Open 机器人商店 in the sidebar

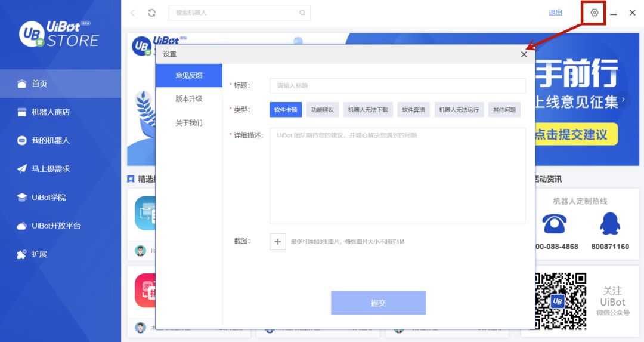tap(60, 112)
